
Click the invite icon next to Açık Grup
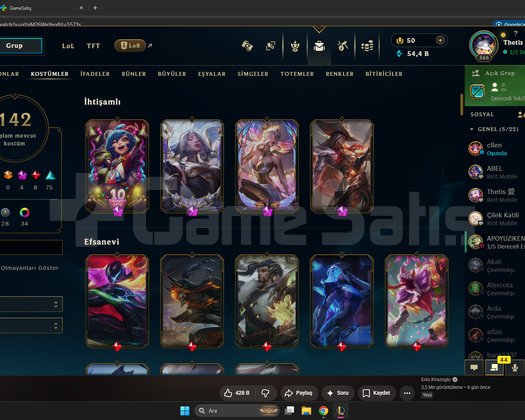pos(476,73)
